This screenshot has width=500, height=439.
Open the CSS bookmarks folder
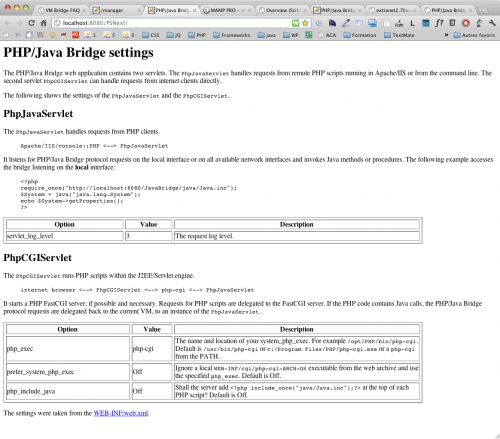click(151, 35)
